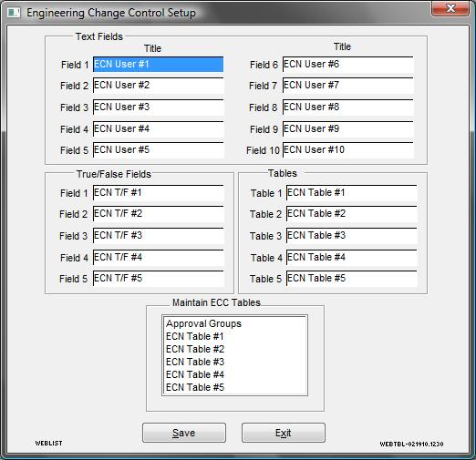
Task: Click the 'ECN User #6' title field
Action: click(348, 65)
